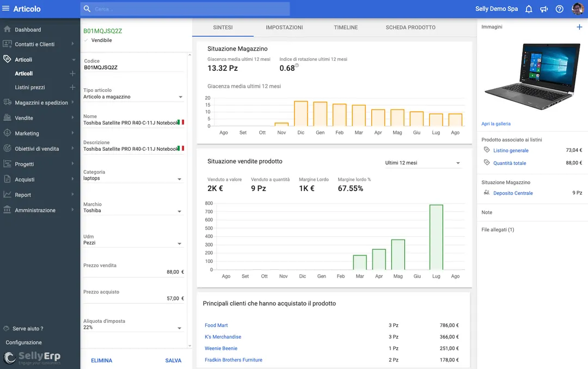
Task: Click File allegati (1) section
Action: click(498, 230)
